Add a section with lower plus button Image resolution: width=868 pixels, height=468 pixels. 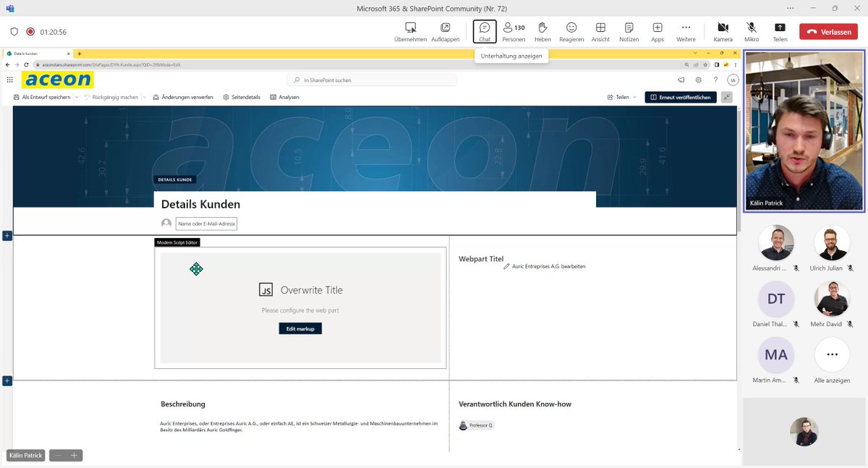tap(7, 380)
